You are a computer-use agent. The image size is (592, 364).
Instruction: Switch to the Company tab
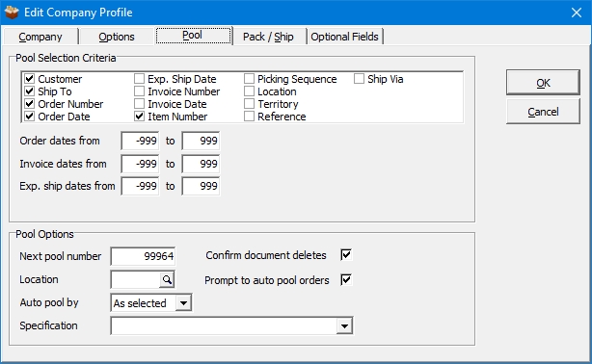coord(40,37)
